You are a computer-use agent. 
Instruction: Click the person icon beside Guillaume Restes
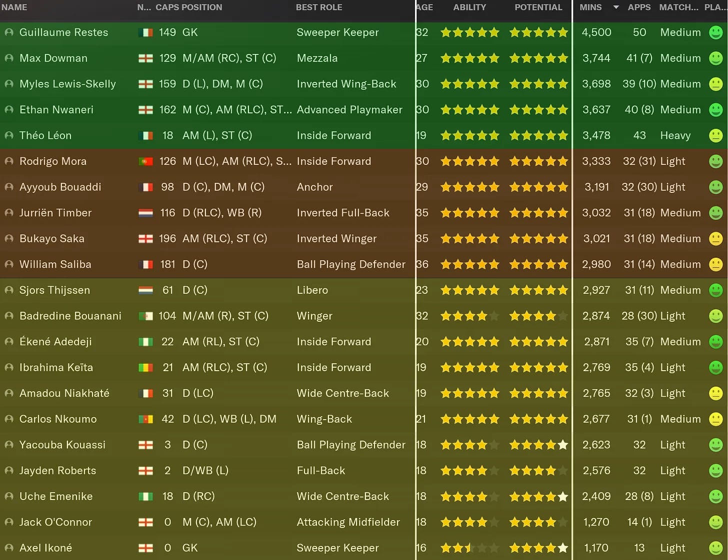(x=9, y=32)
